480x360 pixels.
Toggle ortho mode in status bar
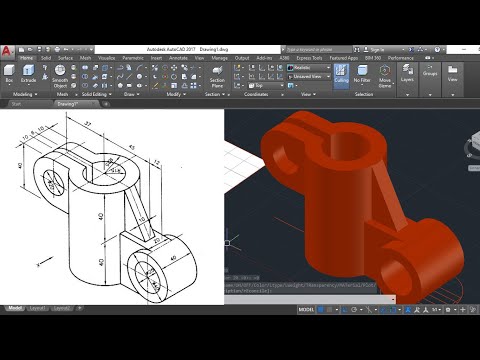345,310
